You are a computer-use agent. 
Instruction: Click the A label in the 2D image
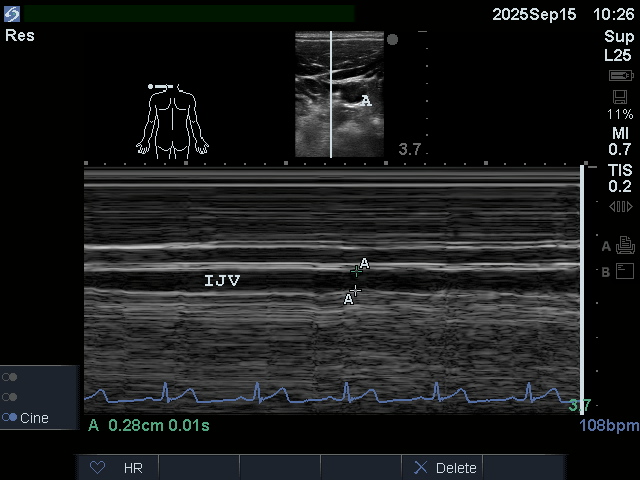[366, 100]
